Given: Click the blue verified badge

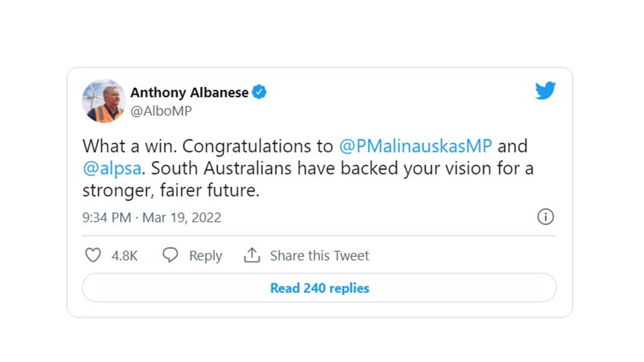Looking at the screenshot, I should click(x=259, y=93).
